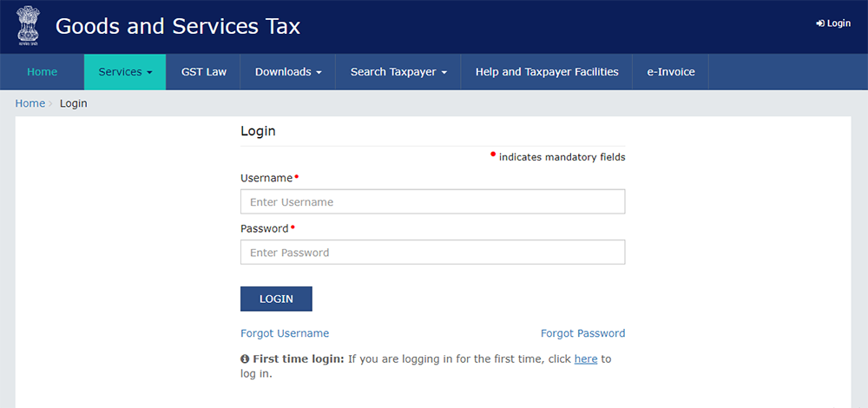Image resolution: width=868 pixels, height=408 pixels.
Task: Expand the Search Taxpayer dropdown
Action: (398, 72)
